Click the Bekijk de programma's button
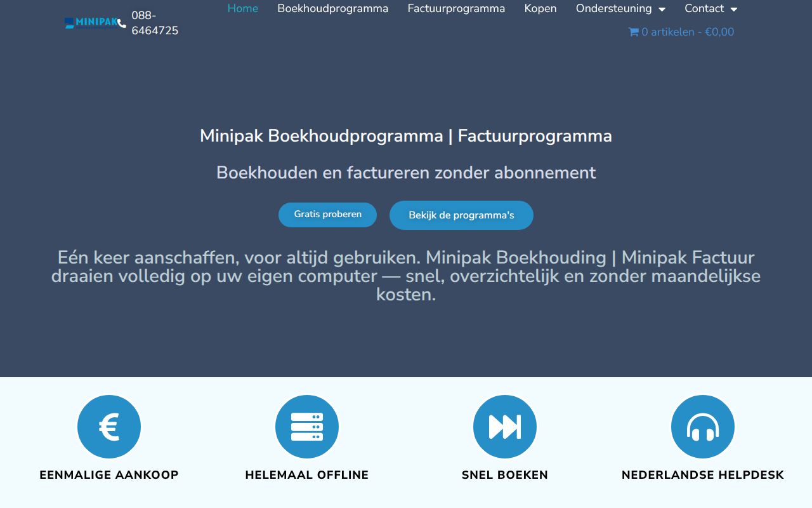This screenshot has width=812, height=508. pyautogui.click(x=461, y=215)
